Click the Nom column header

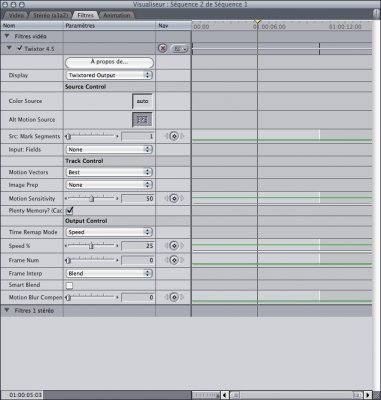point(32,26)
